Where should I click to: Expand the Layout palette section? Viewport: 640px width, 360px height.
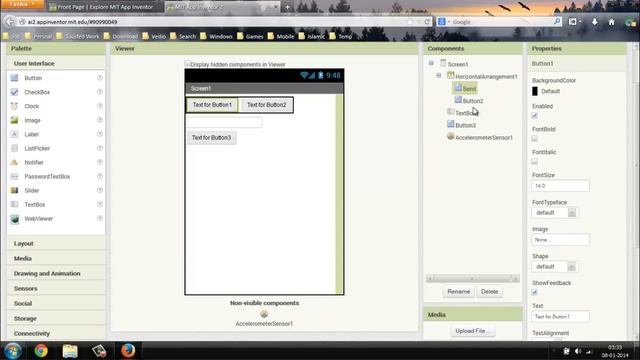[x=56, y=243]
